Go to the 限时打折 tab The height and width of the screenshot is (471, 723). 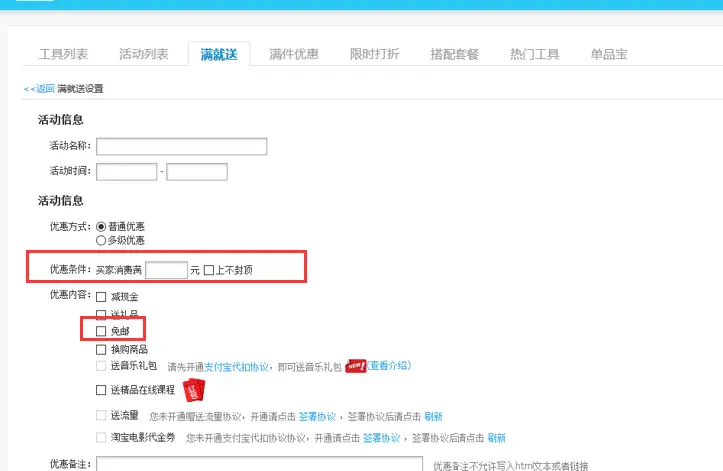pos(374,54)
